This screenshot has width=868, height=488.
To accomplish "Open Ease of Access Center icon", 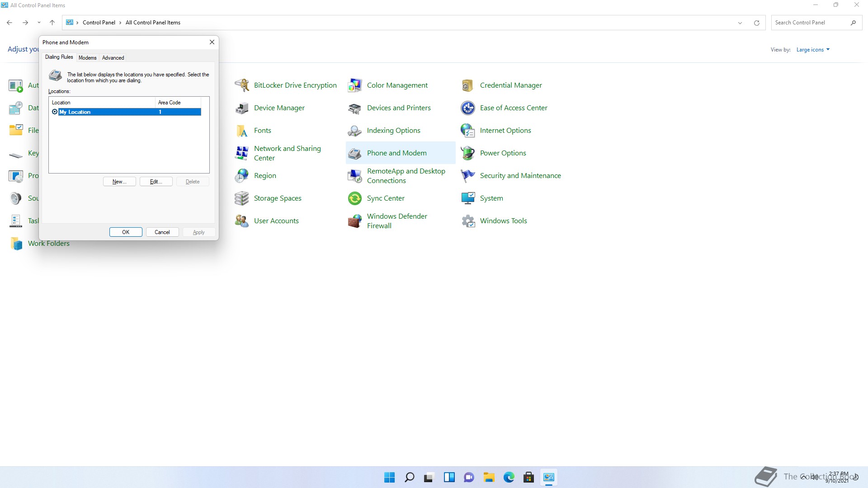I will [x=468, y=108].
